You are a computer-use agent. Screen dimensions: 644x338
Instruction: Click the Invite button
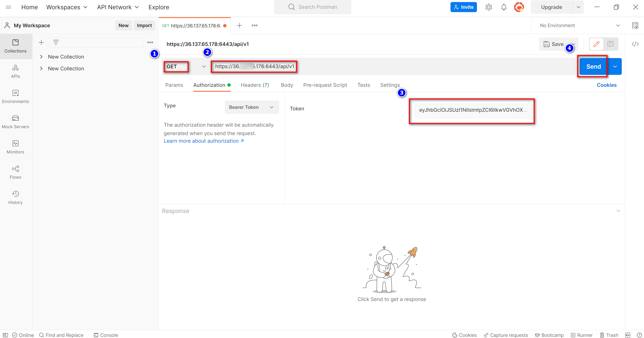click(x=463, y=7)
